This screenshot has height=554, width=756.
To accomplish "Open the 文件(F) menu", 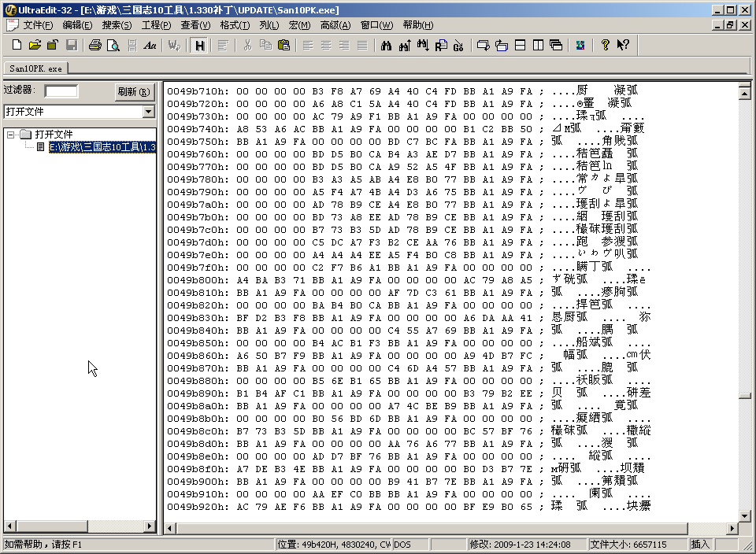I will 37,25.
